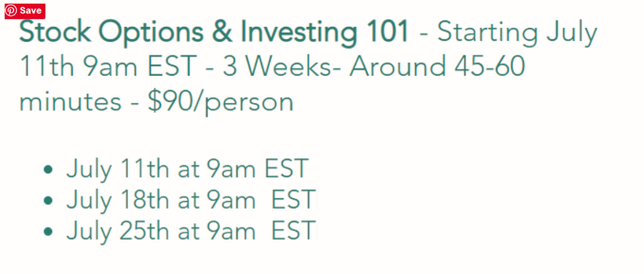Click the bullet dot beside July 11th
This screenshot has height=274, width=644.
click(x=48, y=170)
